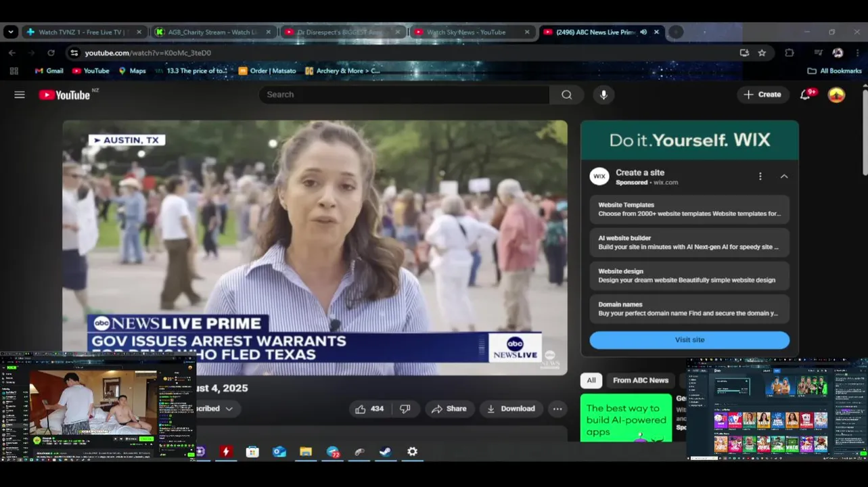Click the Visit site button
Screen dimensions: 868x487
point(689,340)
